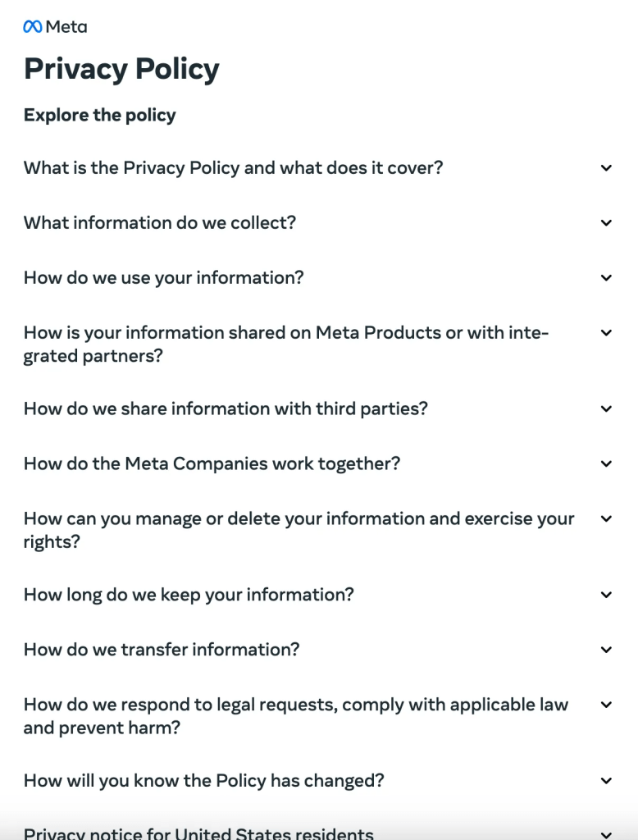Open 'How long do we keep your information?' text
Image resolution: width=638 pixels, height=840 pixels.
coord(189,595)
